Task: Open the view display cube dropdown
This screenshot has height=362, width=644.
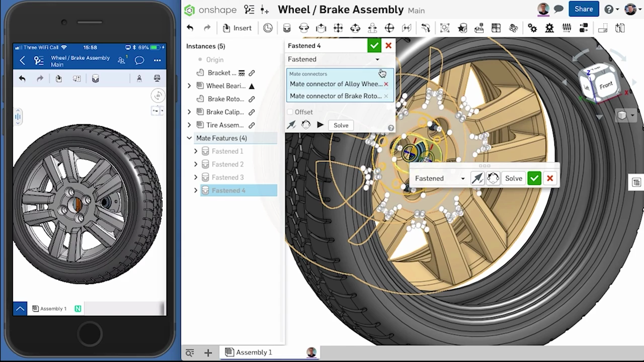Action: 625,116
